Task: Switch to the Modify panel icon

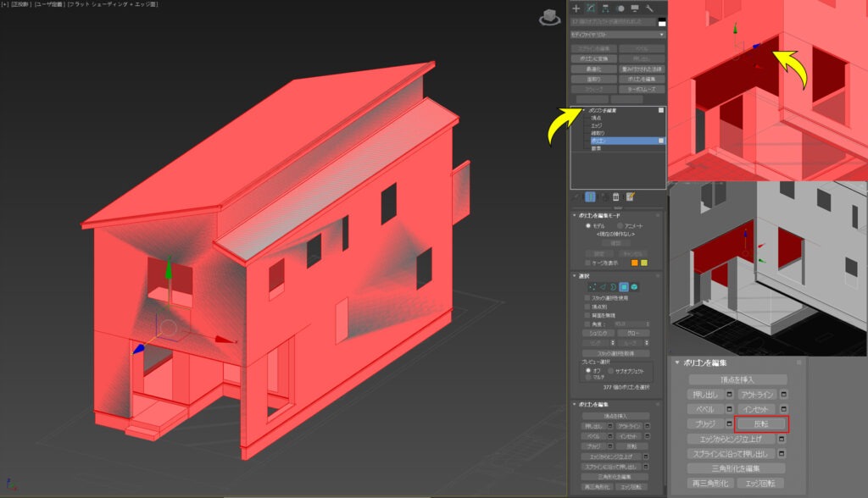Action: click(591, 8)
